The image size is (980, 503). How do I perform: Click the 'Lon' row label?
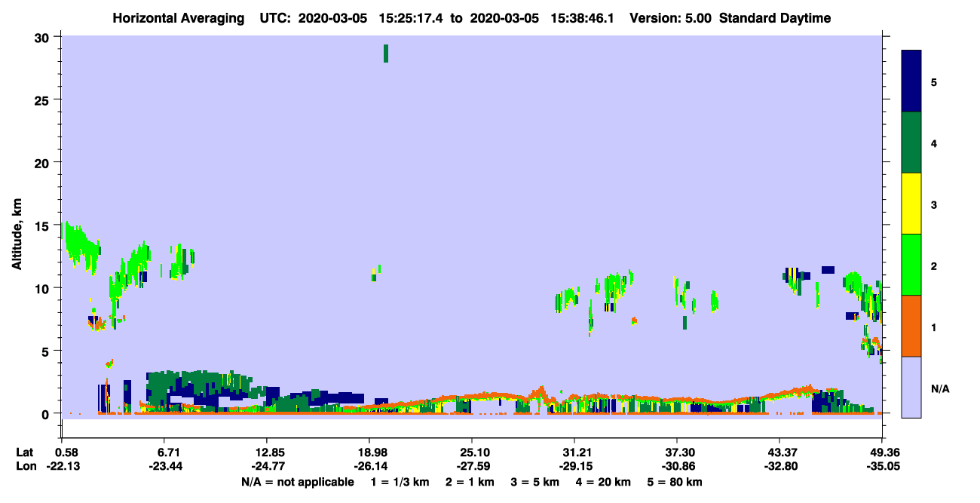click(25, 466)
